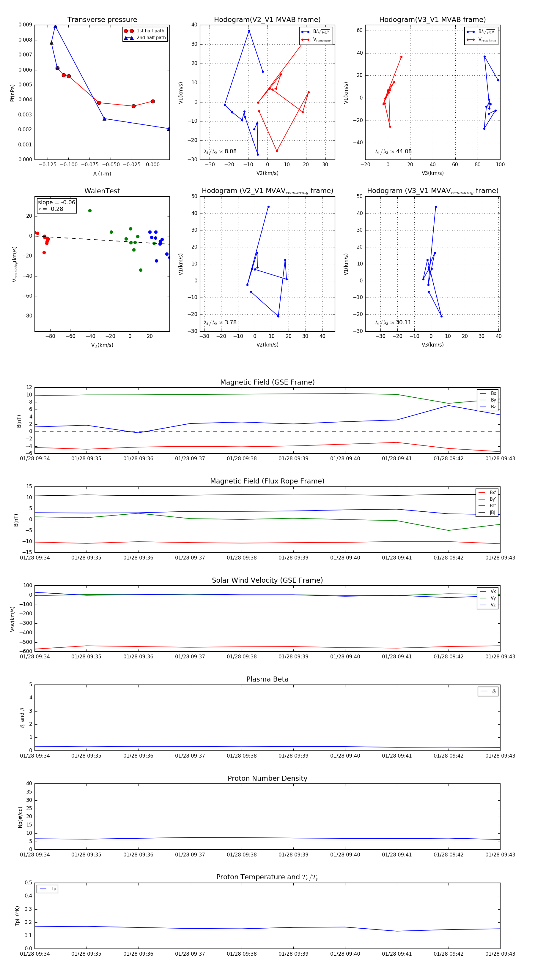This screenshot has width=535, height=980.
Task: Click the 'By' entry in the GSE legend
Action: (488, 400)
